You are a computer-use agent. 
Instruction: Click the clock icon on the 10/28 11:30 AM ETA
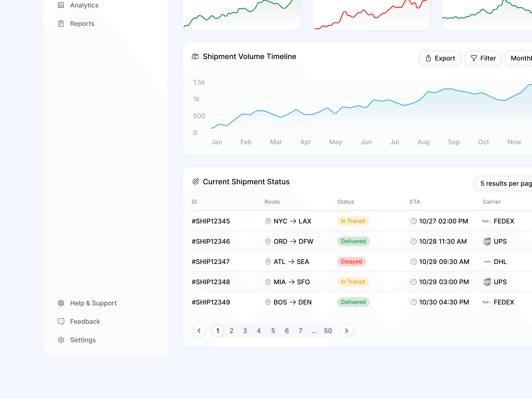tap(413, 241)
